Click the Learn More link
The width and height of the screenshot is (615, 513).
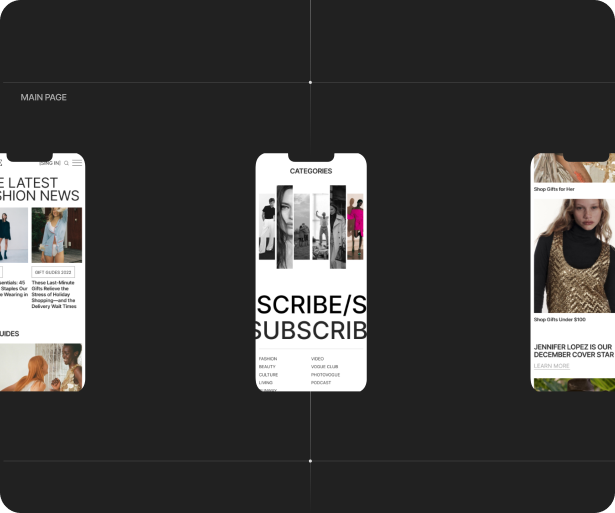click(x=551, y=366)
